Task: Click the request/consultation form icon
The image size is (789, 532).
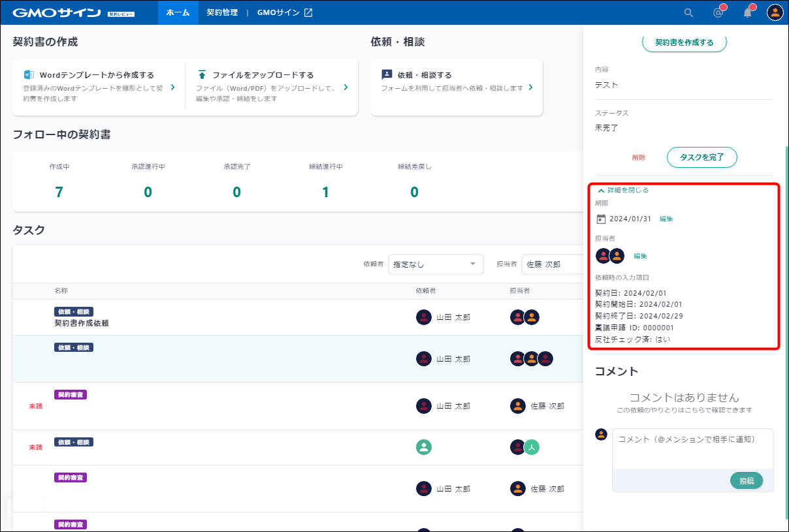Action: [x=387, y=74]
